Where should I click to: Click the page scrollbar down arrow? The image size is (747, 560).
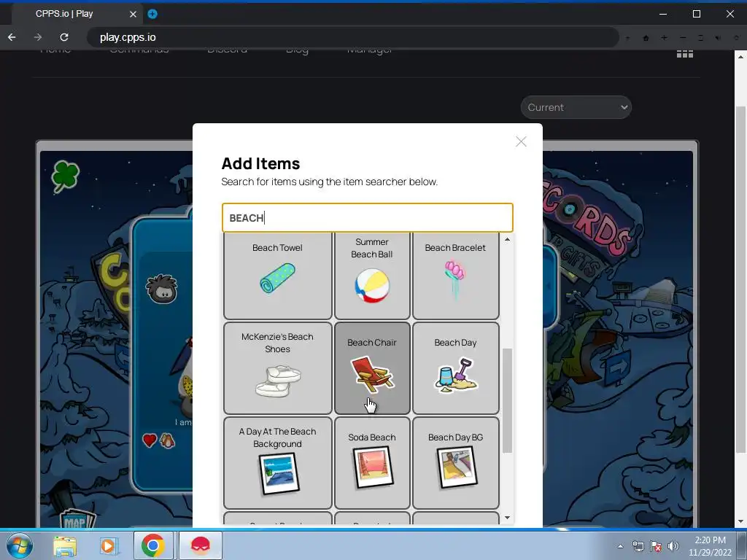pos(740,522)
